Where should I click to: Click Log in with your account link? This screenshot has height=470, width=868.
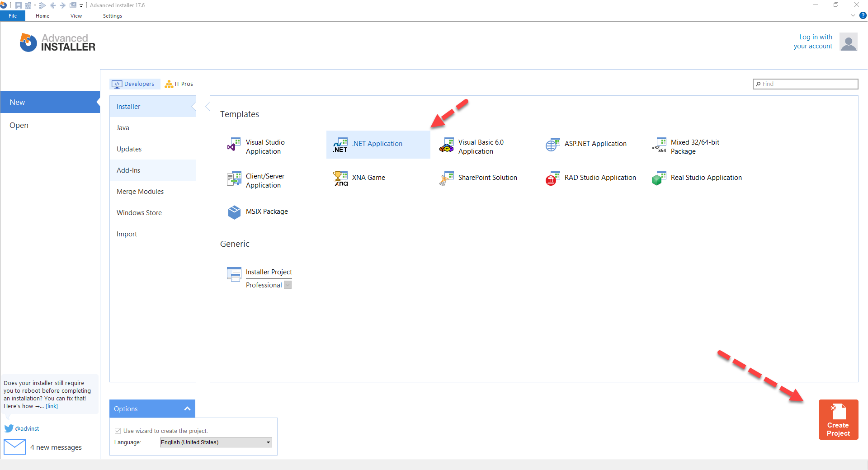click(813, 42)
